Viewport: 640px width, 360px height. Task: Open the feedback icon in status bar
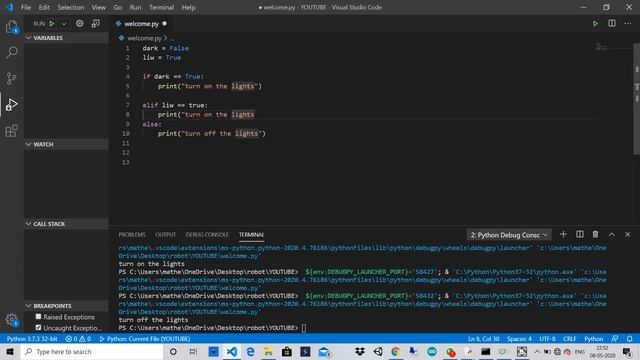(x=615, y=339)
